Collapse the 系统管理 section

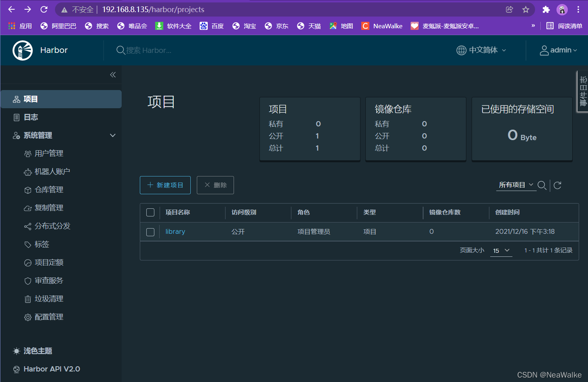[x=112, y=135]
